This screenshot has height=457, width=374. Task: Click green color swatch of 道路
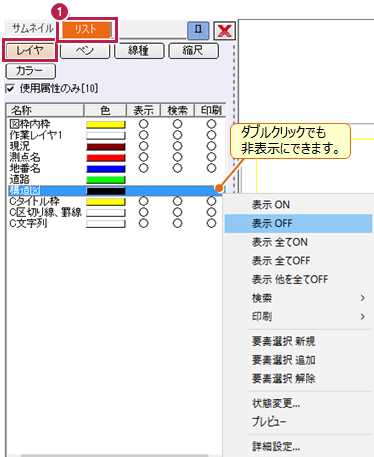click(x=106, y=180)
